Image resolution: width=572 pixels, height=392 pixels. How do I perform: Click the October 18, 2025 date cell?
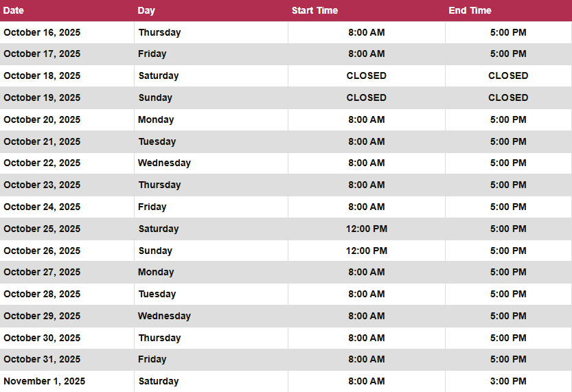coord(42,76)
